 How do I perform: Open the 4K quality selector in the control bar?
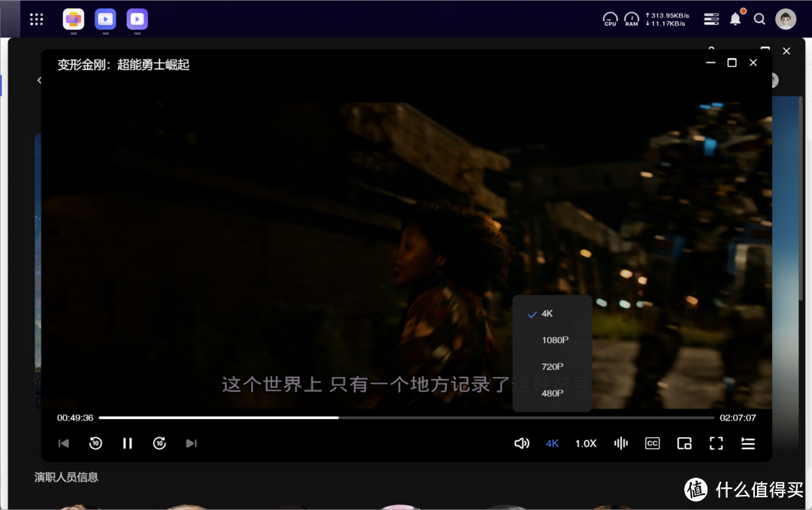click(x=552, y=444)
